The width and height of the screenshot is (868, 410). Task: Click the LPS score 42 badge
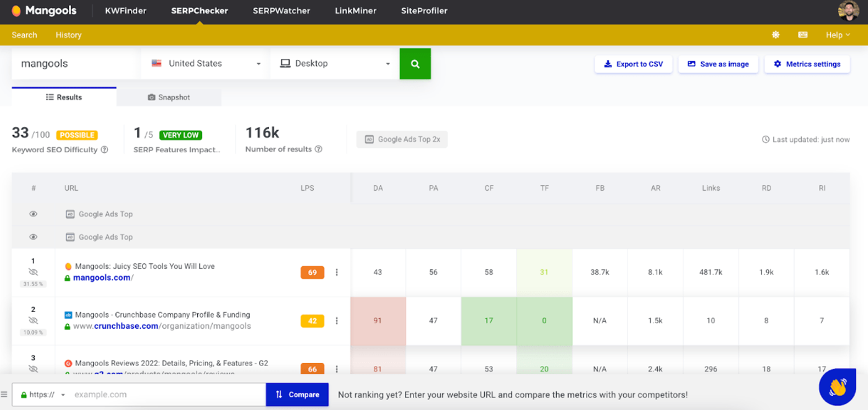pyautogui.click(x=312, y=321)
